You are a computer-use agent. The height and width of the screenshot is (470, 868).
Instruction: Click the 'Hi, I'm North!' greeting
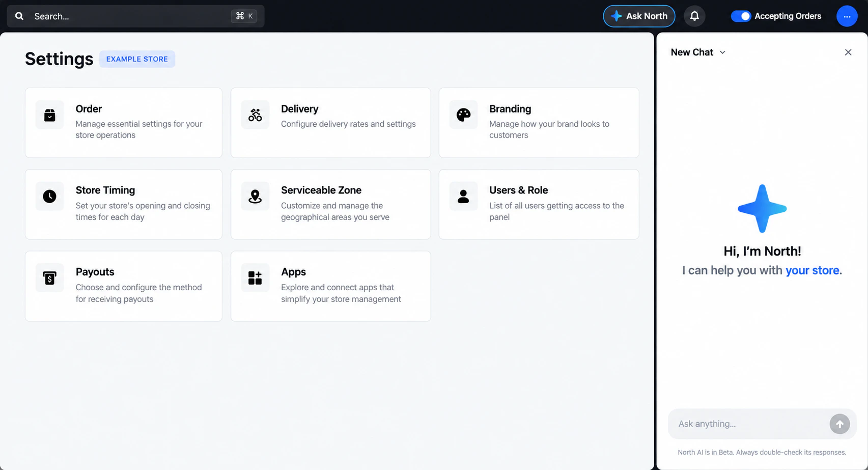762,251
